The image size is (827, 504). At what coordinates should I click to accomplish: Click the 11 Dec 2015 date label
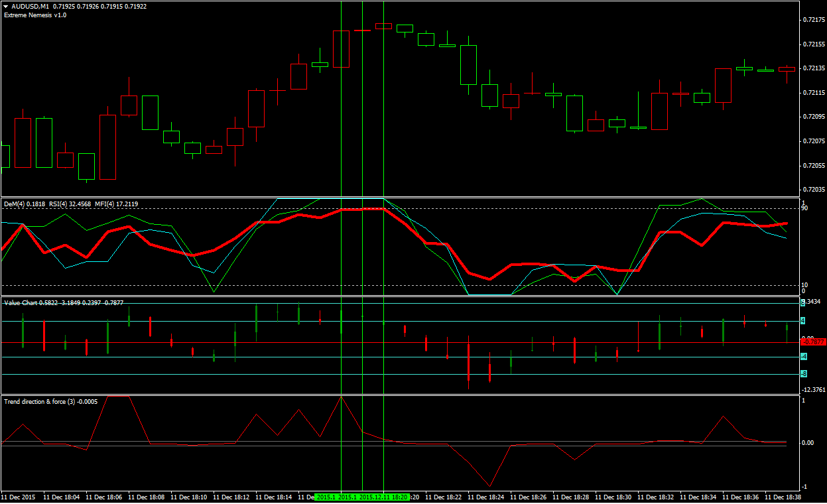(19, 497)
